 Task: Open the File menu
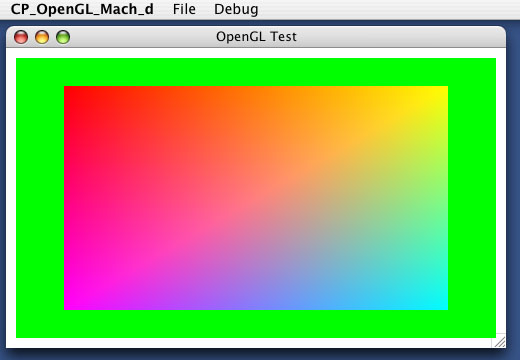click(x=184, y=9)
